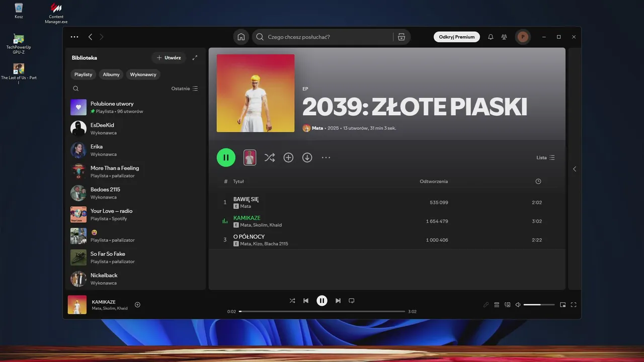Open the Kosz recycle bin desktop icon
The image size is (644, 362).
pyautogui.click(x=19, y=11)
